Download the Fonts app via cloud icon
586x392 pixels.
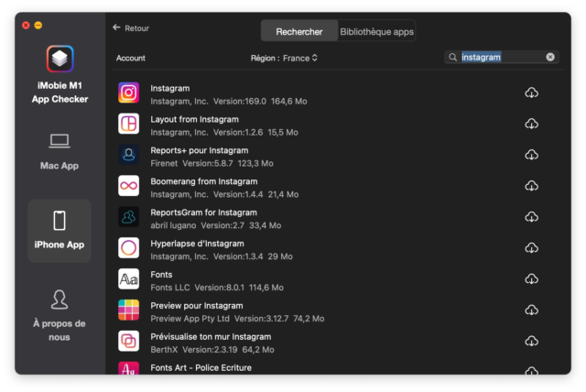point(531,278)
